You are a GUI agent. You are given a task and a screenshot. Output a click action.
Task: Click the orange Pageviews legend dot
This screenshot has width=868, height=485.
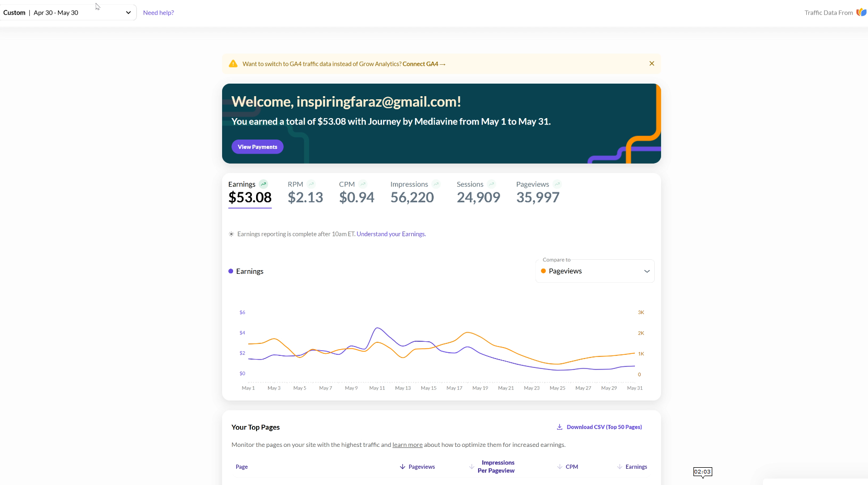(x=543, y=271)
